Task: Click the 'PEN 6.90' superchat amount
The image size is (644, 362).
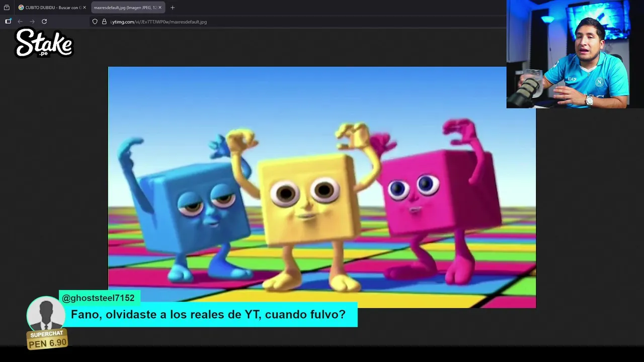Action: (x=47, y=343)
